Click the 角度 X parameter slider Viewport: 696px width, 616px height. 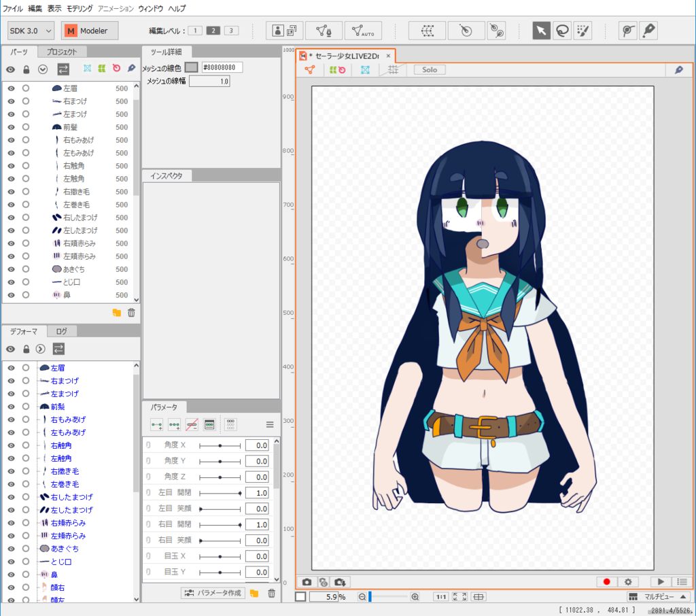coord(220,445)
